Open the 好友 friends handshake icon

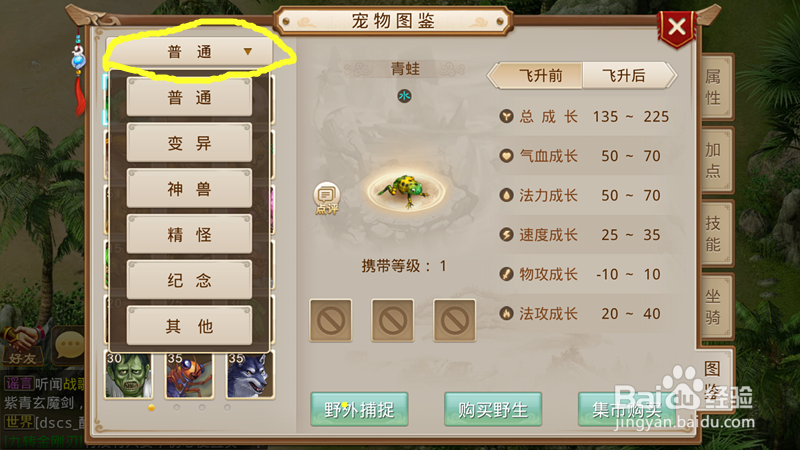pyautogui.click(x=23, y=344)
